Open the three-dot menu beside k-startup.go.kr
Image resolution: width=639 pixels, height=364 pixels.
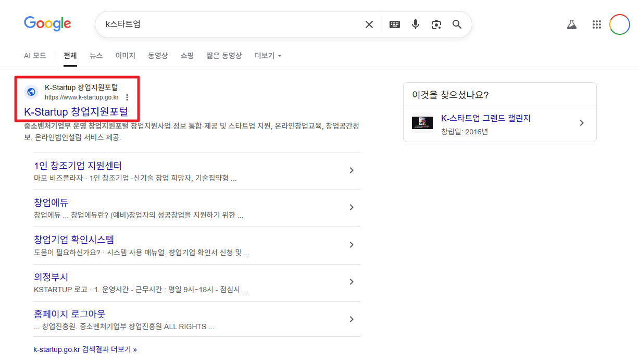[x=127, y=97]
